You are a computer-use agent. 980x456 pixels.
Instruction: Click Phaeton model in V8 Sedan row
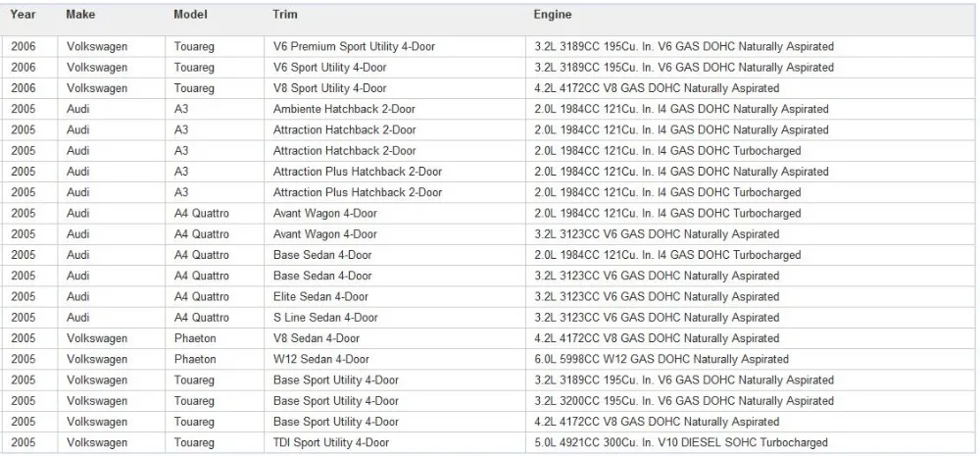(x=215, y=338)
